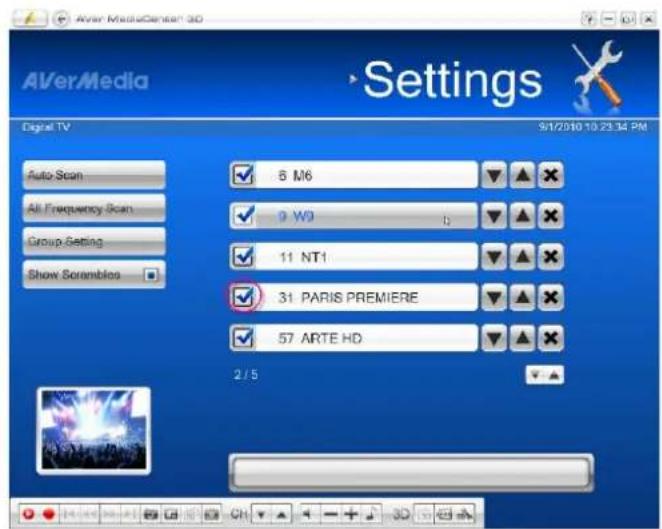Click the music note audio icon

371,514
